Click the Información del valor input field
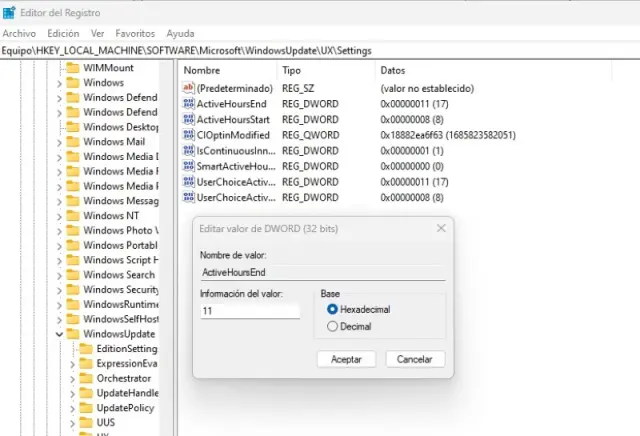 coord(249,312)
